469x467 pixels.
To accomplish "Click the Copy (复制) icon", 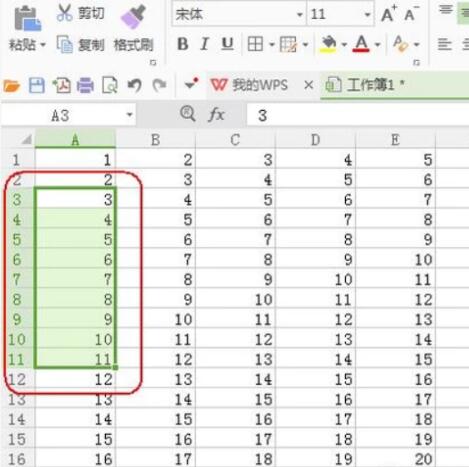I will (64, 44).
